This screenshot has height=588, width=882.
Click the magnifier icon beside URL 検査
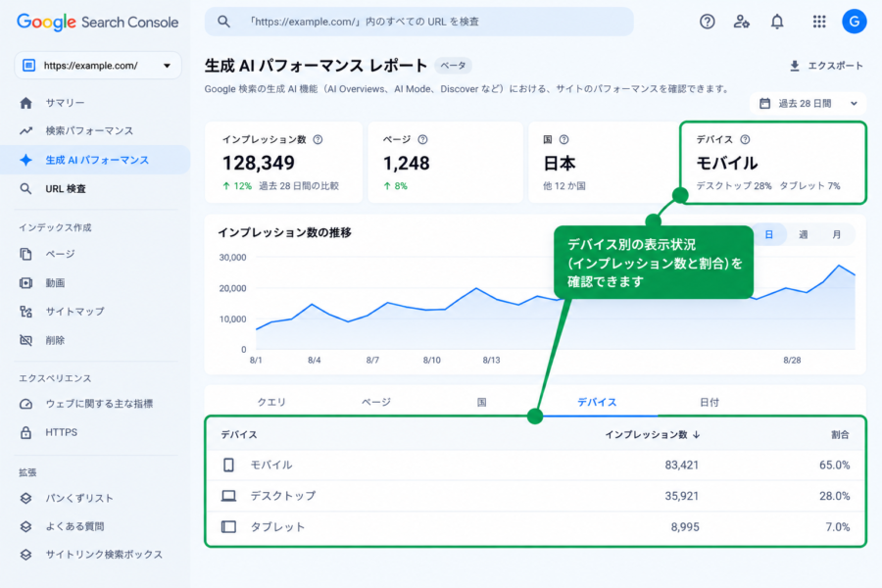(25, 188)
